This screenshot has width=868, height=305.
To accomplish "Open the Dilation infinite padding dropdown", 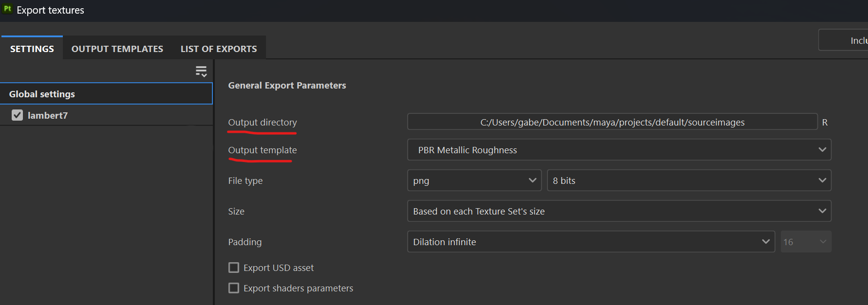I will point(591,242).
